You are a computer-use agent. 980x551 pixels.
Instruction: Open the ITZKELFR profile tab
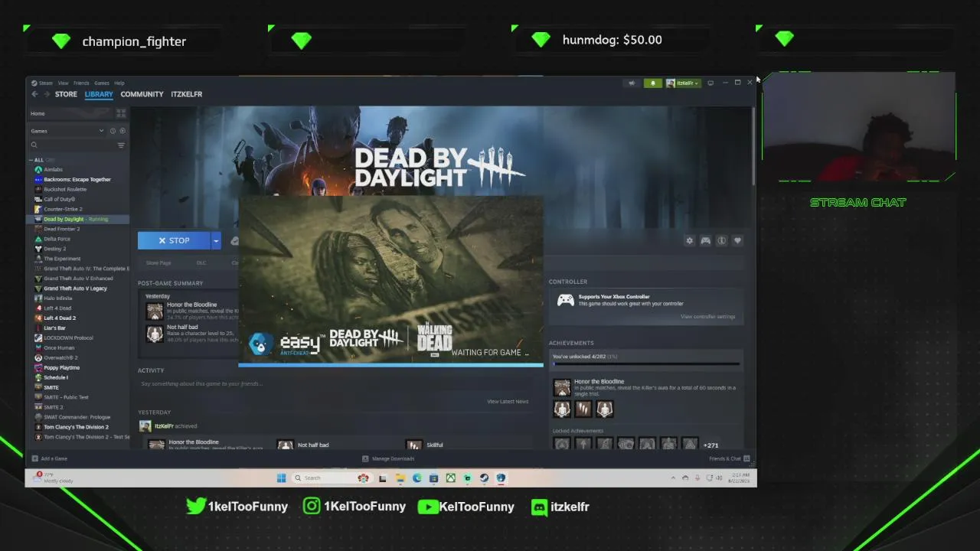point(186,94)
